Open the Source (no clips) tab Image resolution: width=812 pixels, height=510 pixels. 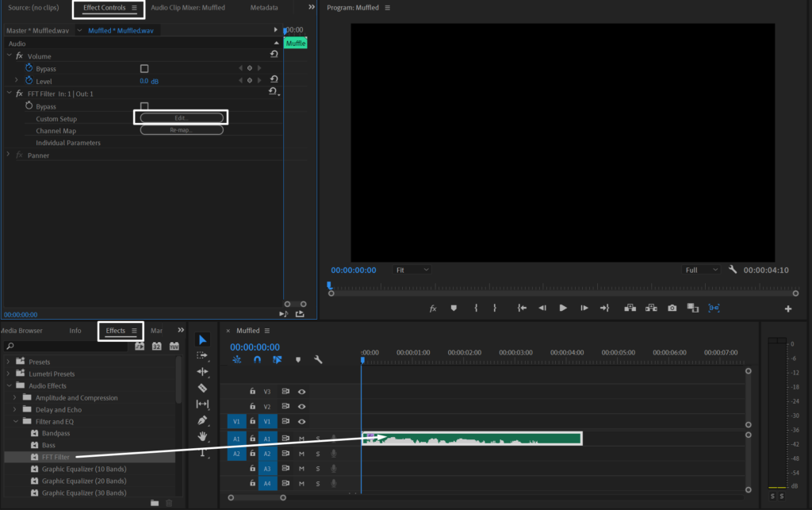pos(33,8)
